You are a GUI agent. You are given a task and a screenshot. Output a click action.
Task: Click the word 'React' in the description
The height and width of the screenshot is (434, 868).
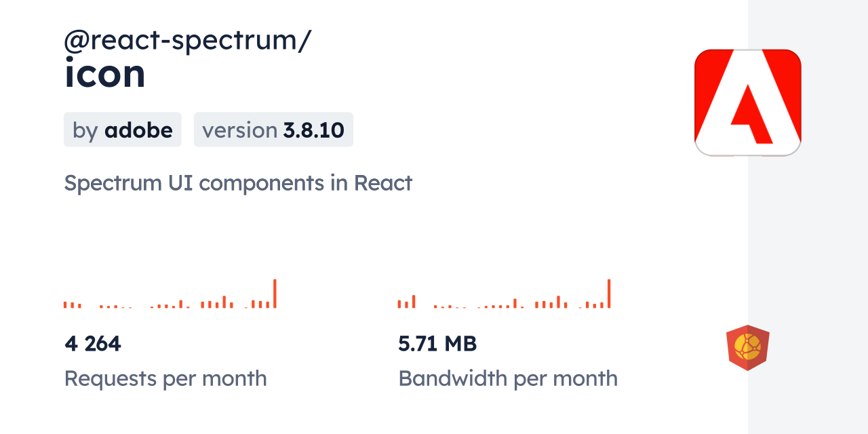(383, 183)
